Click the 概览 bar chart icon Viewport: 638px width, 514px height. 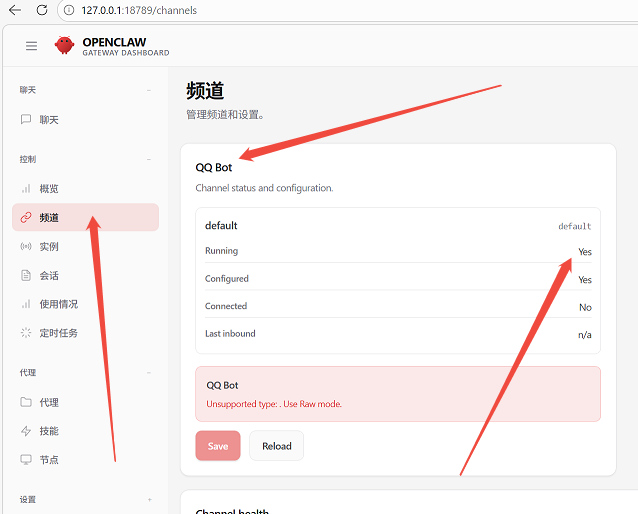tap(26, 189)
